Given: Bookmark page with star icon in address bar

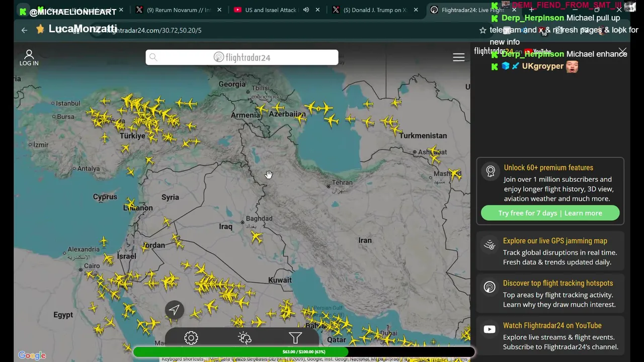Looking at the screenshot, I should (483, 30).
